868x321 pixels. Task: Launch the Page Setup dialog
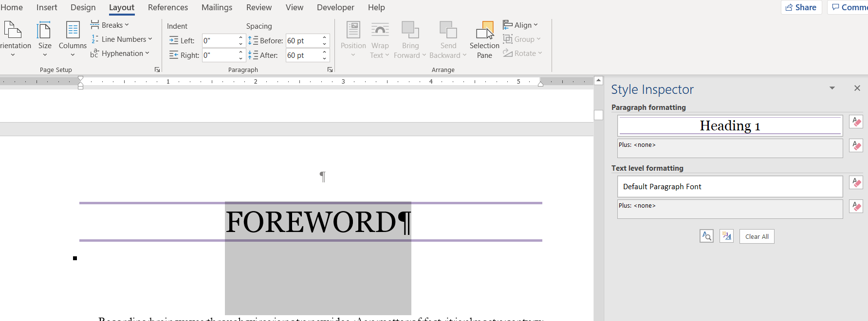(x=157, y=70)
